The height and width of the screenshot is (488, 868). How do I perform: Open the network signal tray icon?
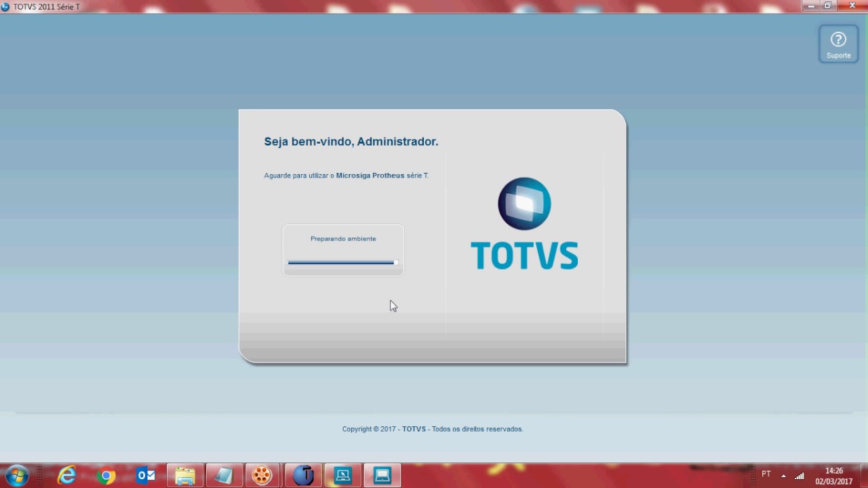(800, 476)
